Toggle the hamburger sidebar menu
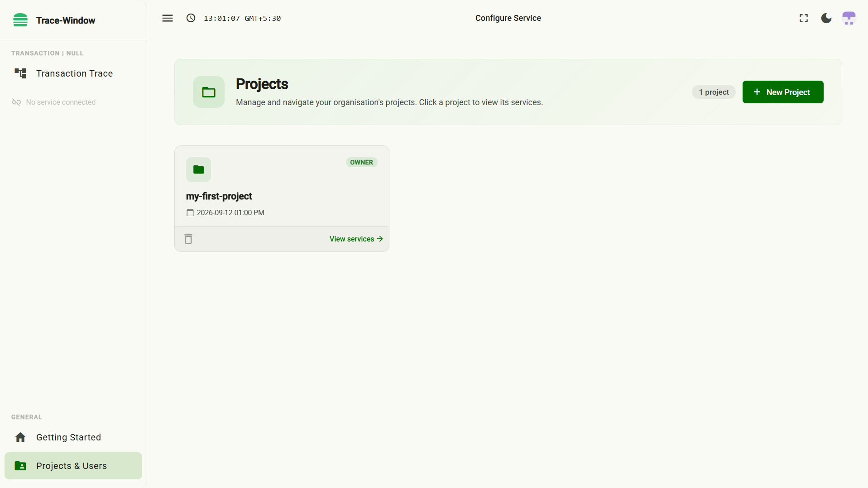This screenshot has height=488, width=868. pos(168,18)
